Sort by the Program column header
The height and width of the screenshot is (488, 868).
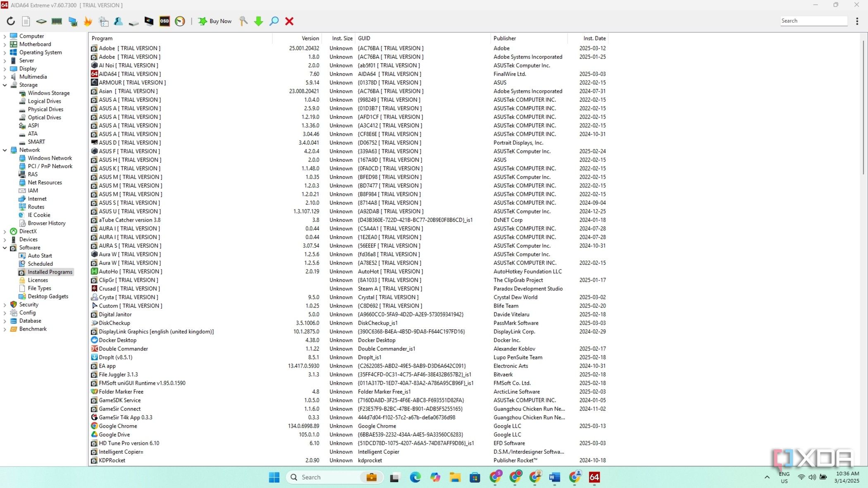click(x=181, y=38)
